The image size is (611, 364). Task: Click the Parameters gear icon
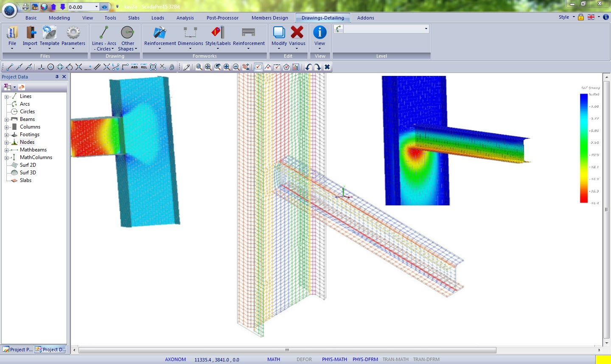[73, 33]
